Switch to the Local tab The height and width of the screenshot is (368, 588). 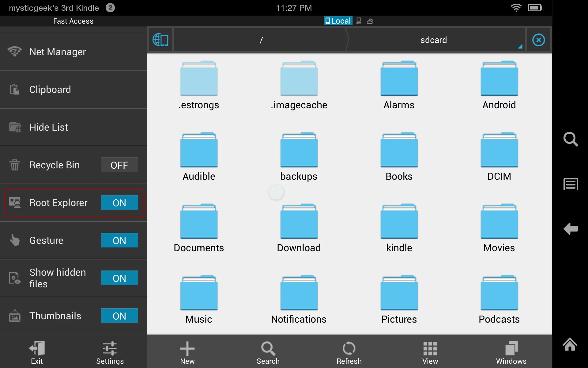tap(338, 21)
